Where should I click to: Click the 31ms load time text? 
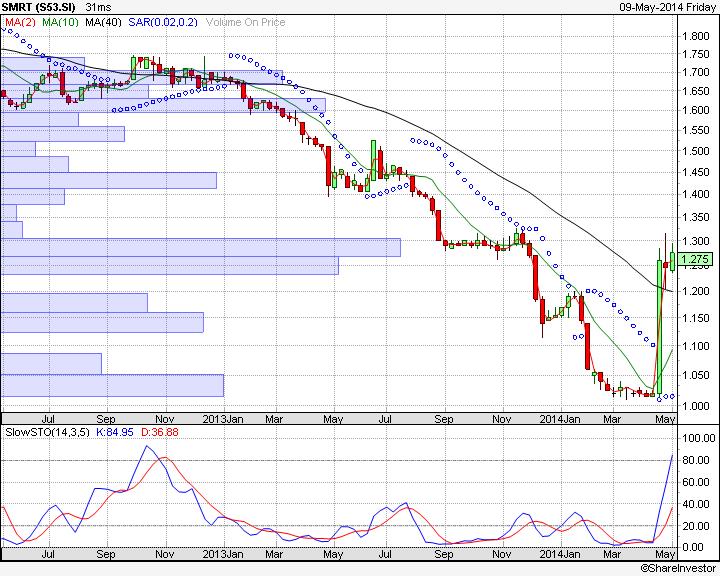point(98,7)
